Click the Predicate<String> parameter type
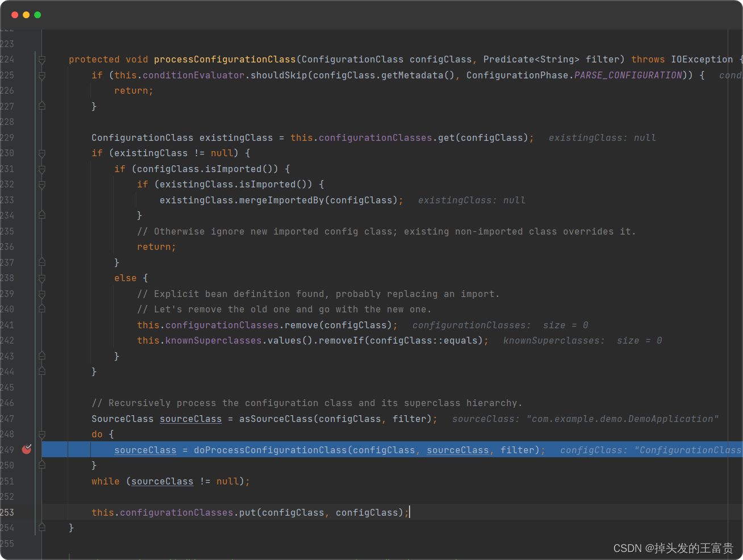The image size is (743, 560). 532,60
